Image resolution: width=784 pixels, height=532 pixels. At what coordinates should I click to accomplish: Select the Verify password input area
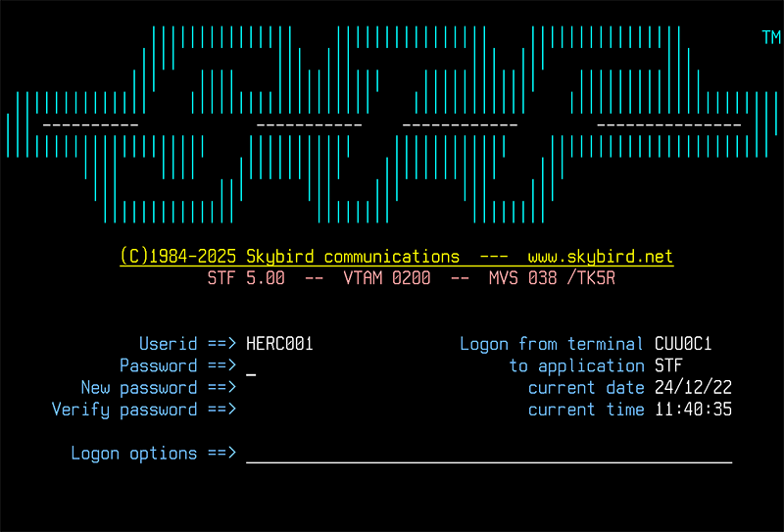tap(294, 410)
